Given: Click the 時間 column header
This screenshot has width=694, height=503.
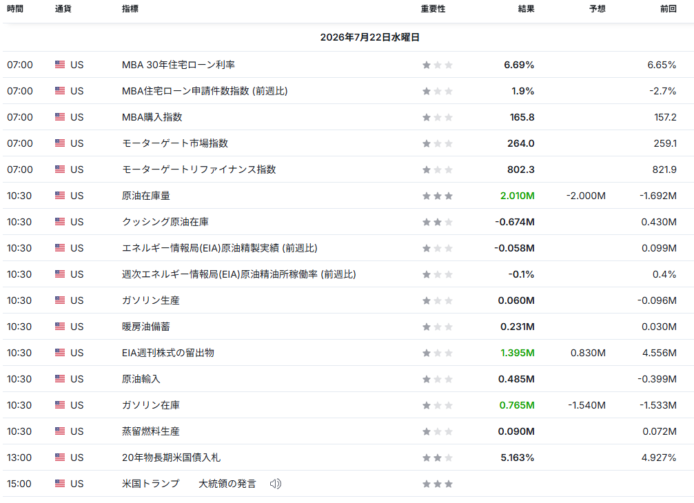Looking at the screenshot, I should (x=15, y=9).
